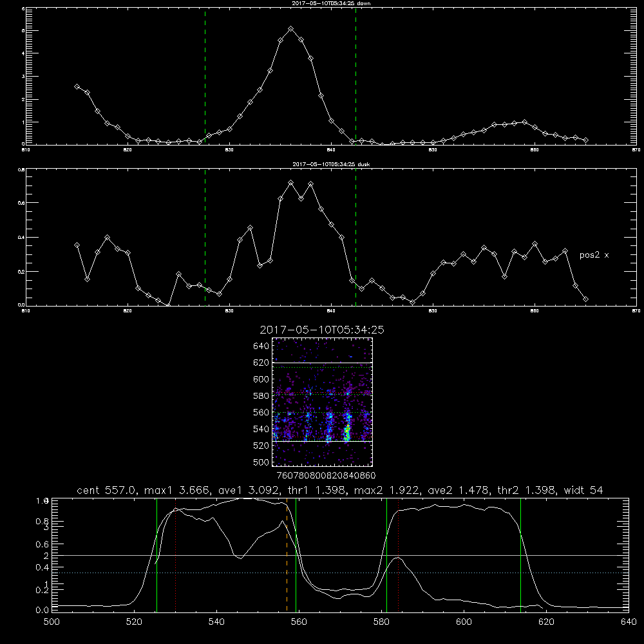Select the timestamp heading above the spectrogram image

pyautogui.click(x=322, y=330)
